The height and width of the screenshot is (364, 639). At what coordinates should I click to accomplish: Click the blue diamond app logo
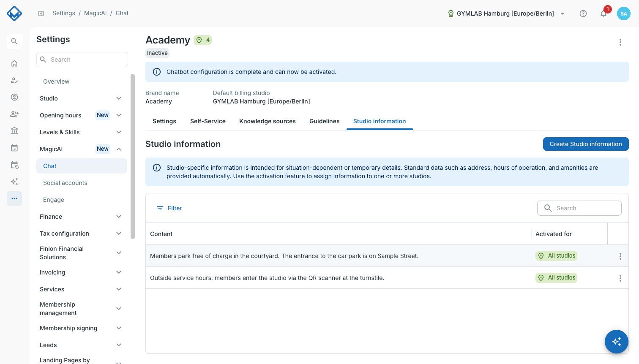click(14, 14)
